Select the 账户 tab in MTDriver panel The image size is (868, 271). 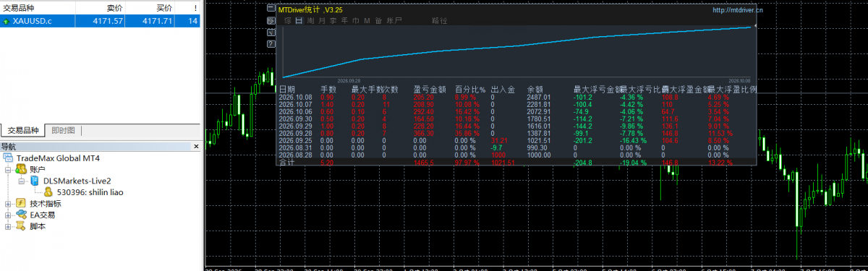pyautogui.click(x=394, y=21)
